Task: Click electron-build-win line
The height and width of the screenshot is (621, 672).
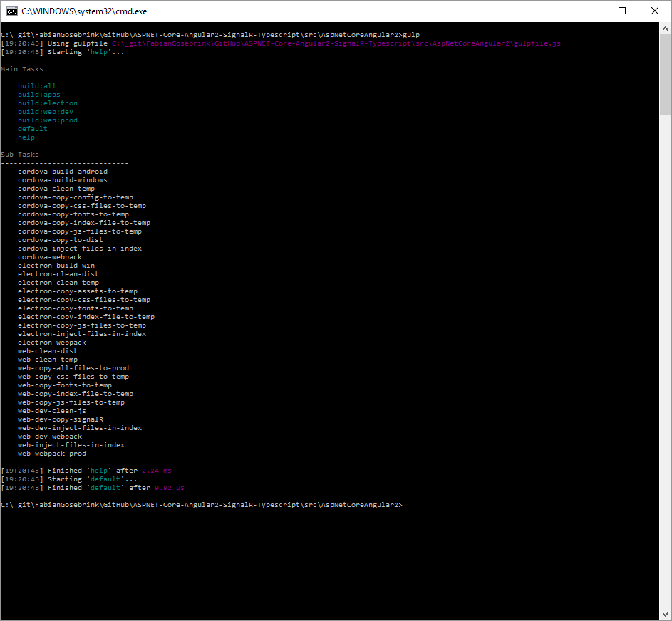Action: coord(56,266)
